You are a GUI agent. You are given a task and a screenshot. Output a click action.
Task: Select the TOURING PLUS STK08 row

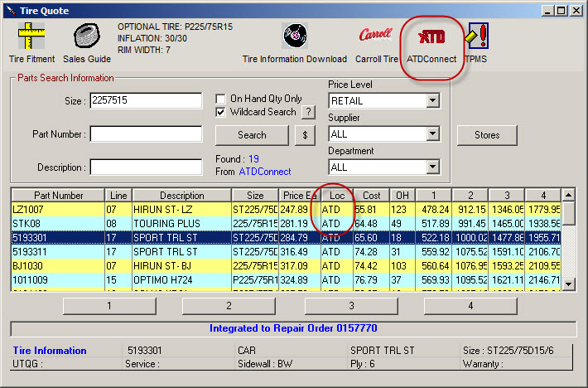166,224
